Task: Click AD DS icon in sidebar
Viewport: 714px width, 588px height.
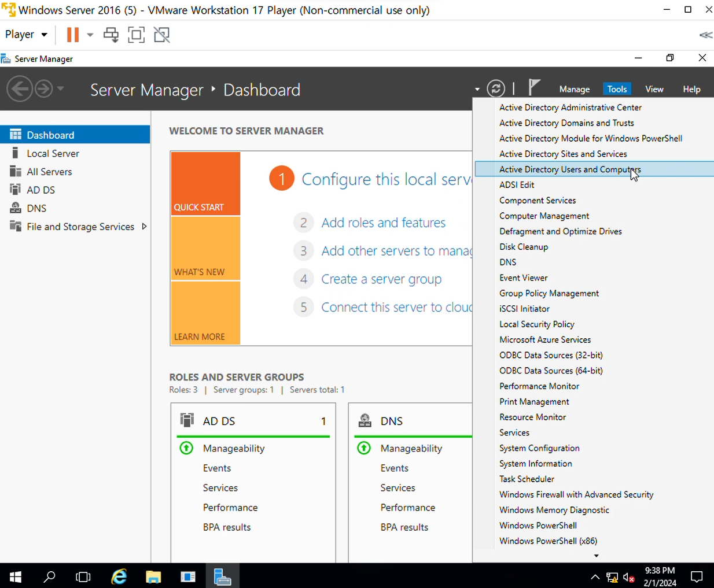Action: coord(16,190)
